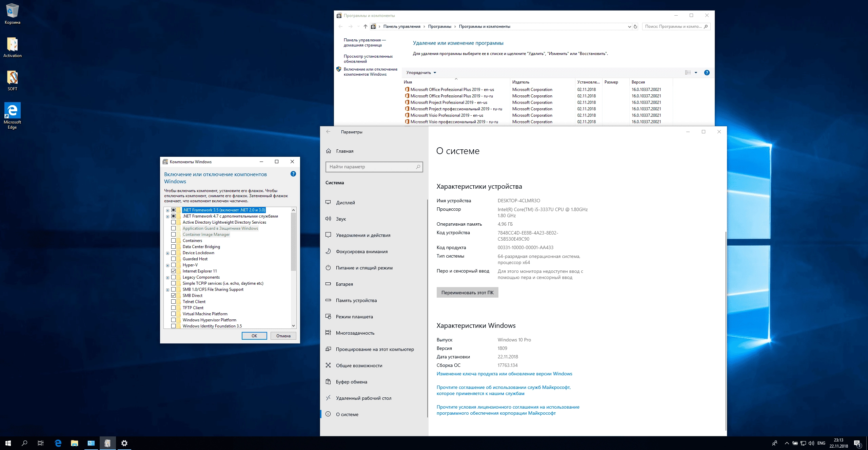
Task: Open the address bar history dropdown
Action: 629,26
